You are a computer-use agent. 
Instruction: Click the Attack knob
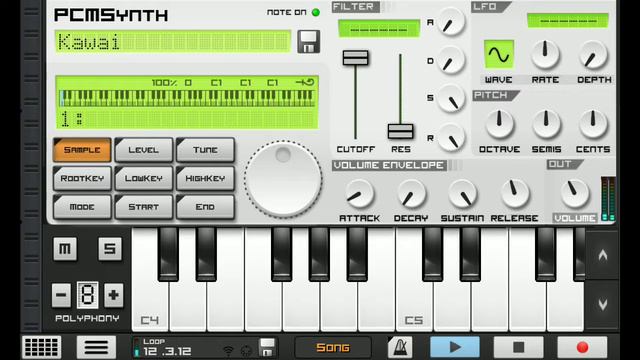tap(360, 193)
